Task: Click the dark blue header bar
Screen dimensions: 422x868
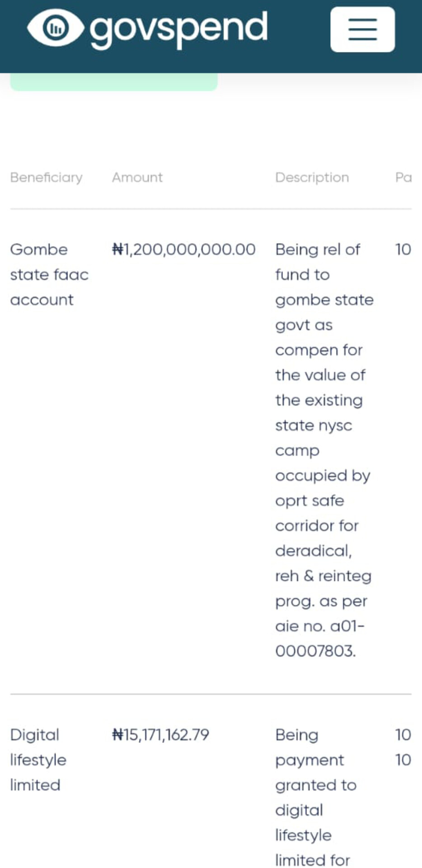Action: click(x=211, y=36)
